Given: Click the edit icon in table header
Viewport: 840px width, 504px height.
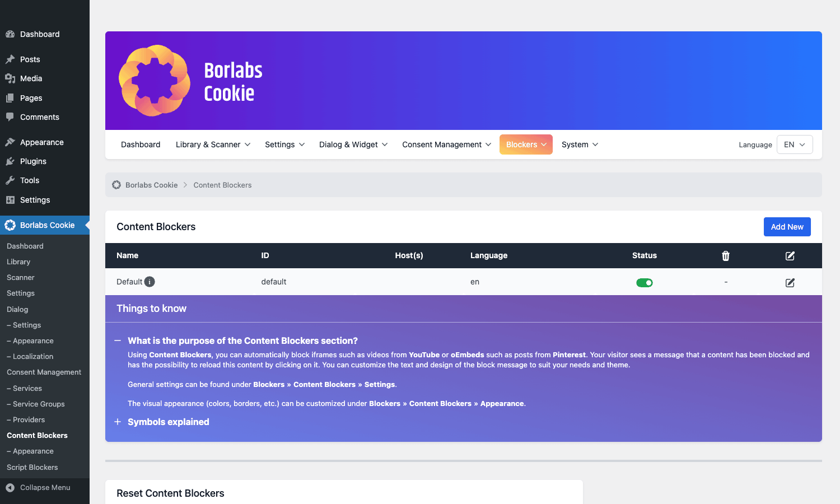Looking at the screenshot, I should tap(790, 256).
